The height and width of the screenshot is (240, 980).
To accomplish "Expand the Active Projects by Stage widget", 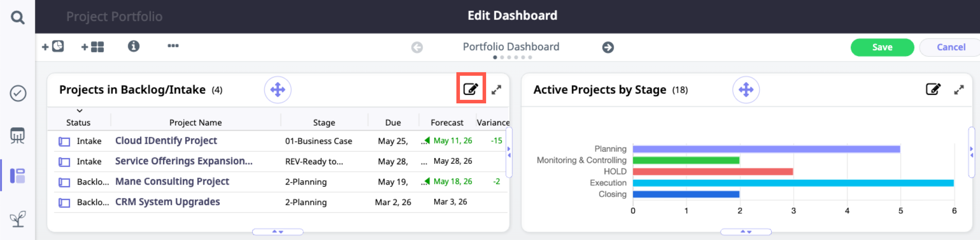I will coord(959,90).
